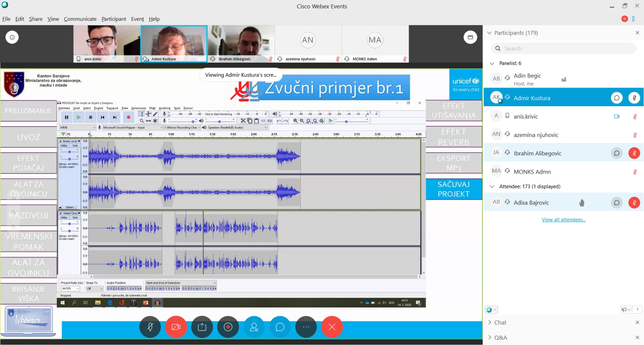Click the event info icon in top-left
The image size is (644, 345).
(12, 37)
